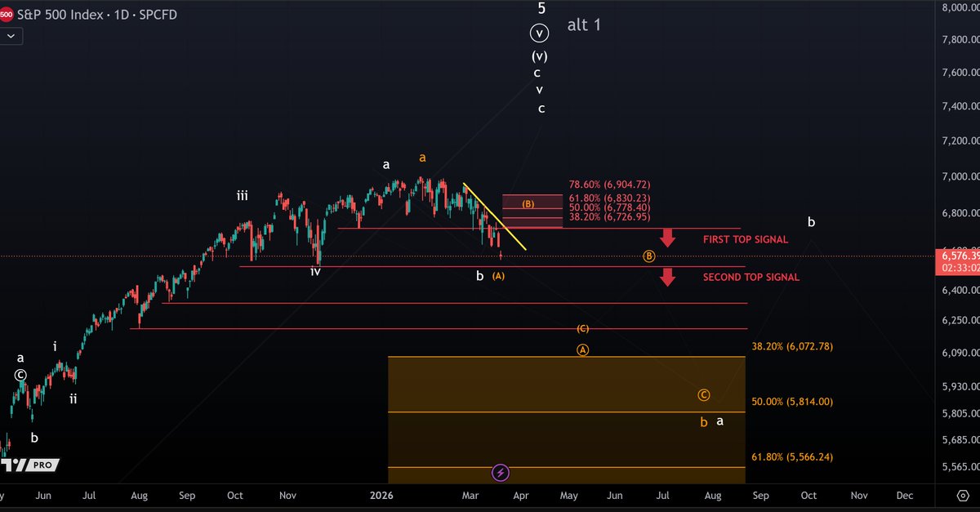Click the 02:33:02 bar countdown timer
Viewport: 980px width, 512px height.
click(x=960, y=267)
